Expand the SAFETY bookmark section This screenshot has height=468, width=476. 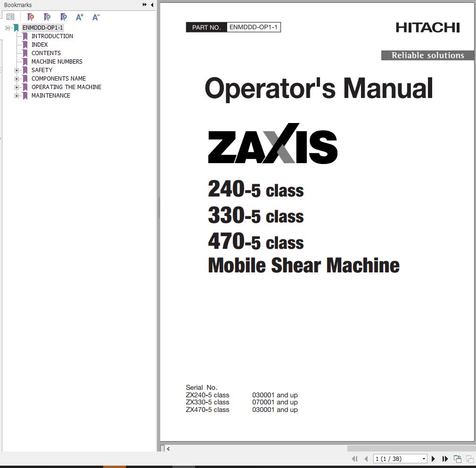click(x=17, y=70)
